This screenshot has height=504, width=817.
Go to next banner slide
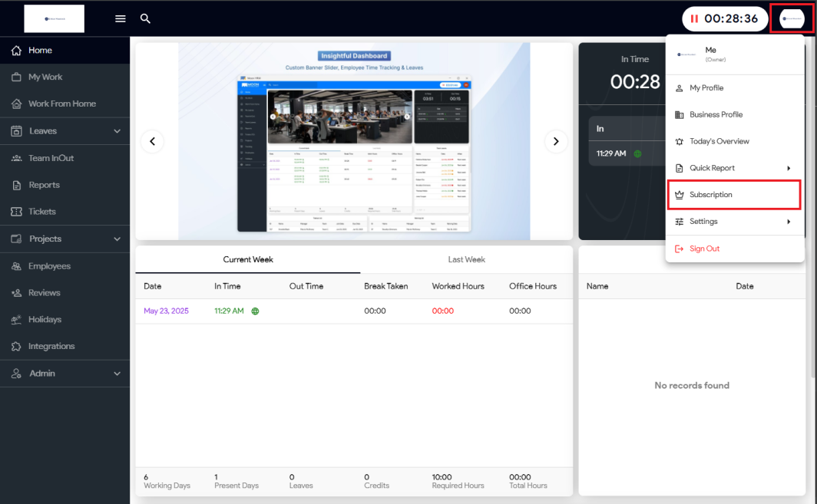point(556,141)
